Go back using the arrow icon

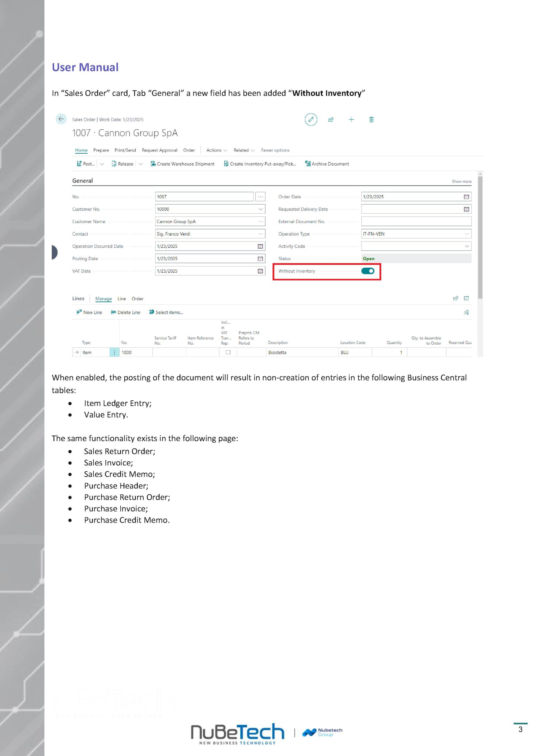pos(61,119)
